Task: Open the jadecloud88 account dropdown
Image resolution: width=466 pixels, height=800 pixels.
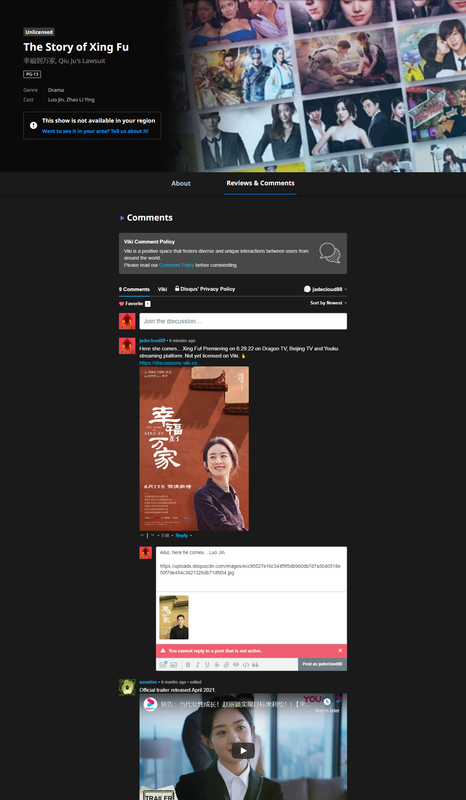Action: click(325, 289)
